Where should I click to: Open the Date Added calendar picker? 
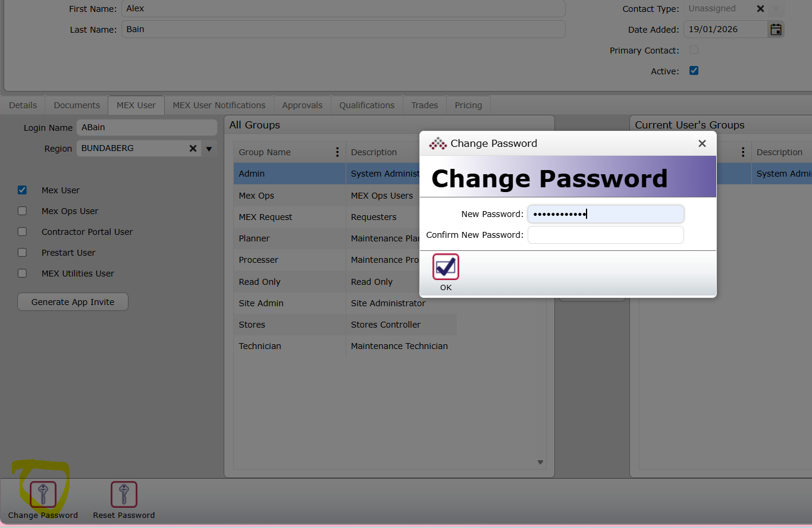click(x=776, y=30)
